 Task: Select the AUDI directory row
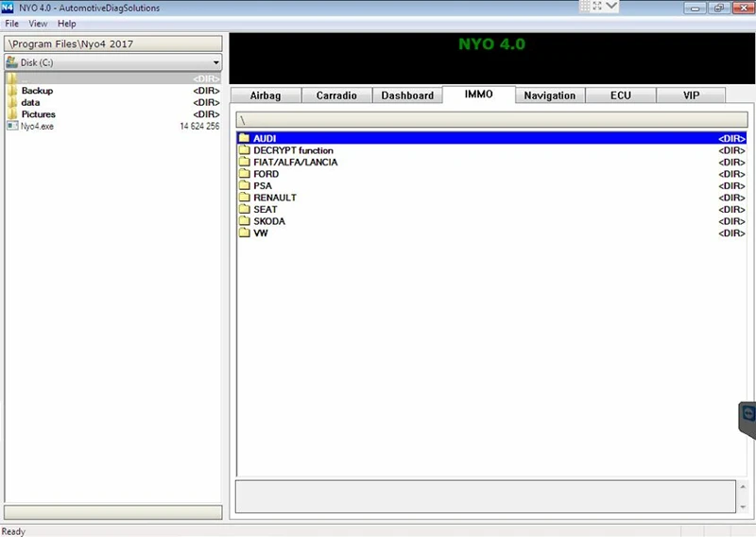(491, 138)
